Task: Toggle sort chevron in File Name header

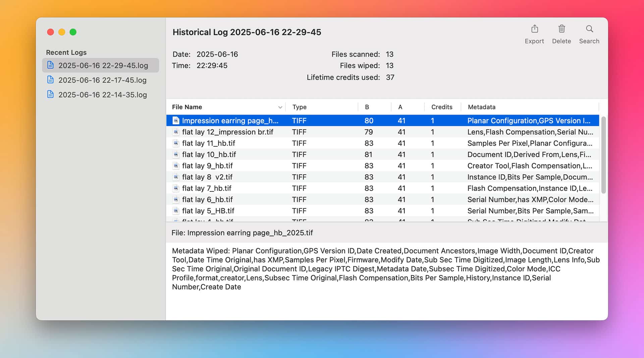Action: (280, 107)
